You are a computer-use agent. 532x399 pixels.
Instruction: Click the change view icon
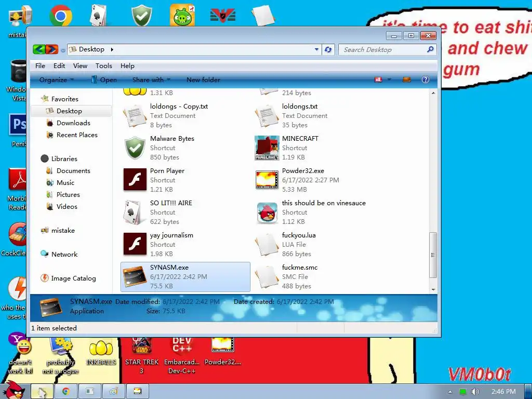(x=378, y=79)
